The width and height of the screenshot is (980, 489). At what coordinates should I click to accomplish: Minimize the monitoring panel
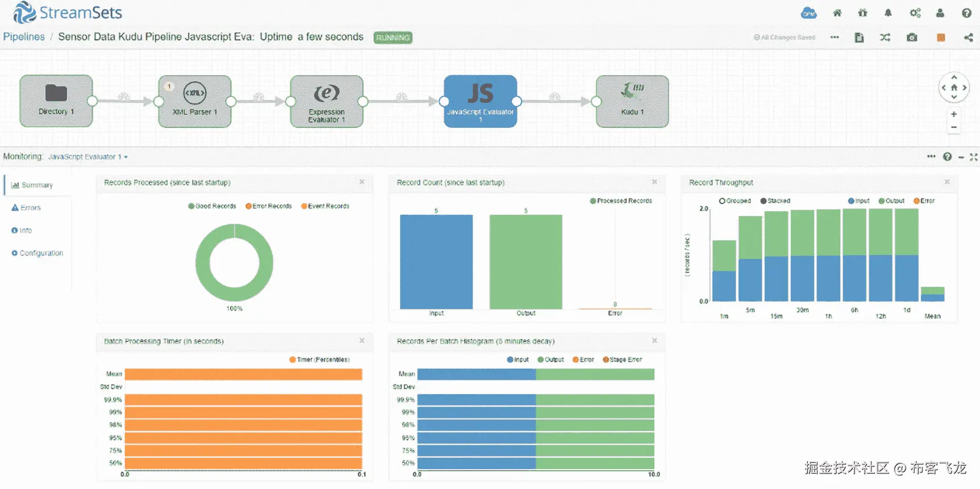click(961, 157)
